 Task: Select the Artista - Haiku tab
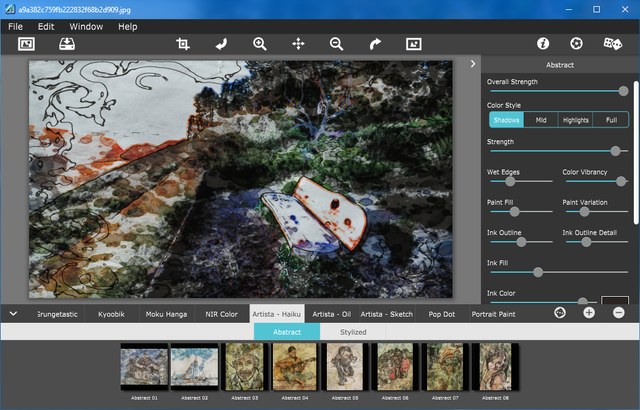277,314
